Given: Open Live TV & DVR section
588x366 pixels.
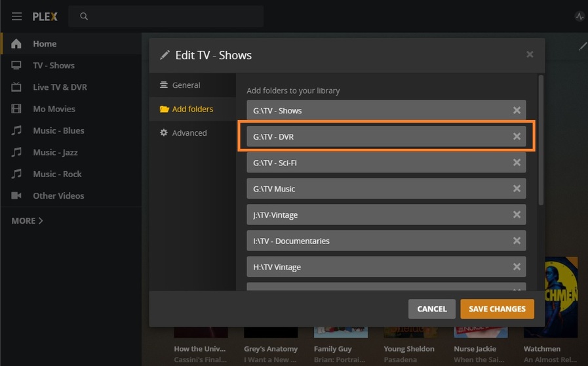Looking at the screenshot, I should (x=71, y=87).
